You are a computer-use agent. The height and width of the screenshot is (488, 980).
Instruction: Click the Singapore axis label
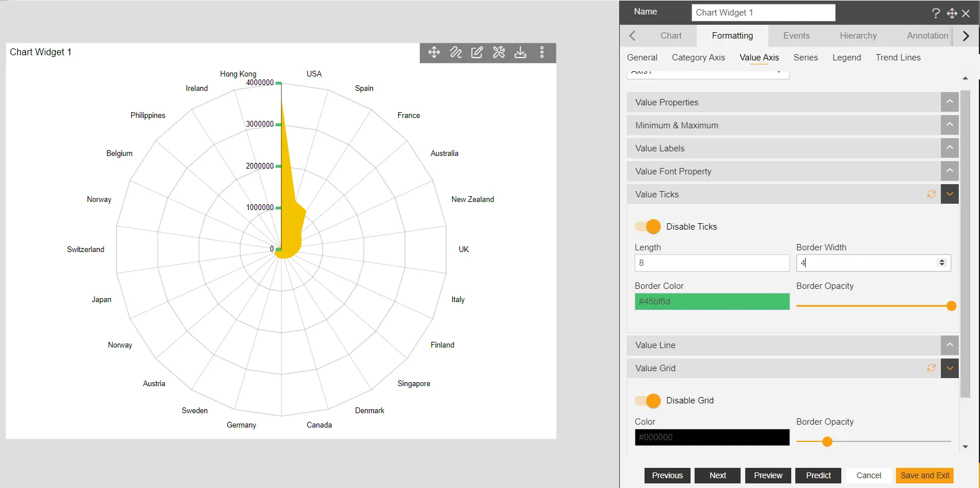pyautogui.click(x=414, y=384)
